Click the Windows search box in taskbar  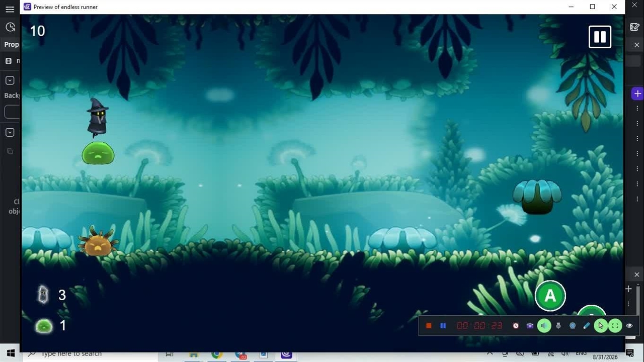pyautogui.click(x=91, y=354)
